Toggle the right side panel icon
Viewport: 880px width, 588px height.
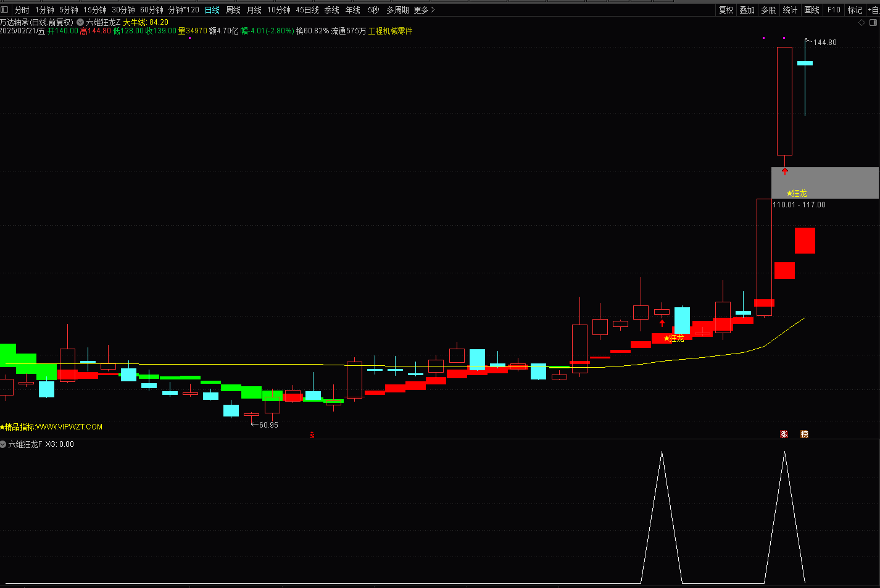tap(873, 23)
